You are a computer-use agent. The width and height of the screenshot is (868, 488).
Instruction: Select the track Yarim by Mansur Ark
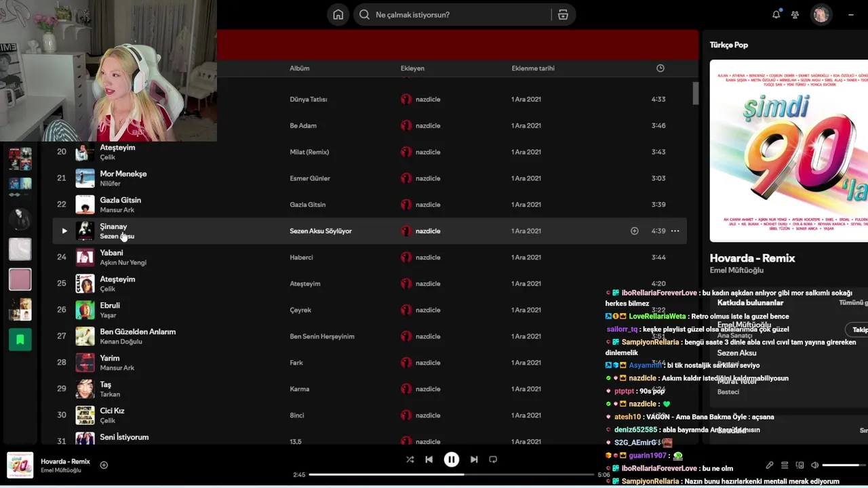coord(110,358)
